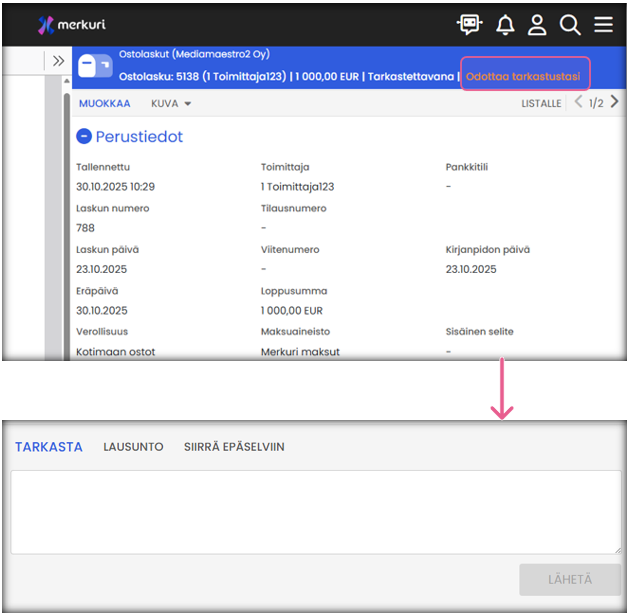Switch to the LAUSUNTO tab
This screenshot has width=628, height=613.
click(x=133, y=447)
